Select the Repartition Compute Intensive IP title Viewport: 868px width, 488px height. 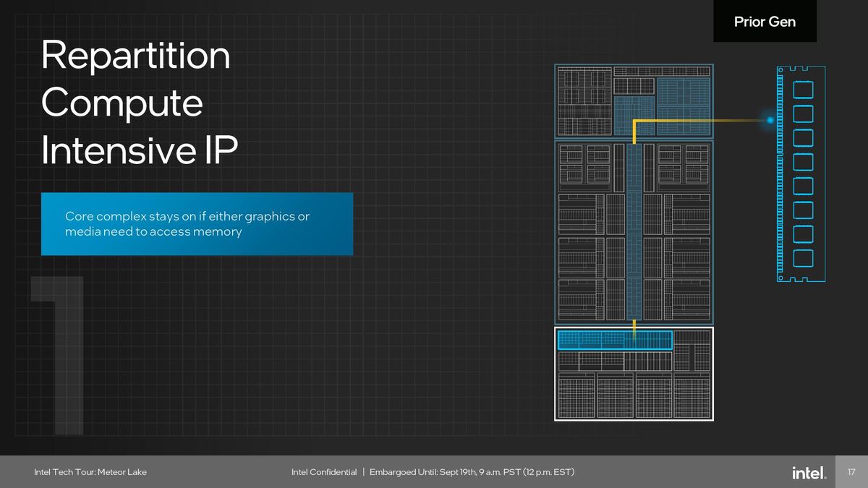[x=140, y=103]
